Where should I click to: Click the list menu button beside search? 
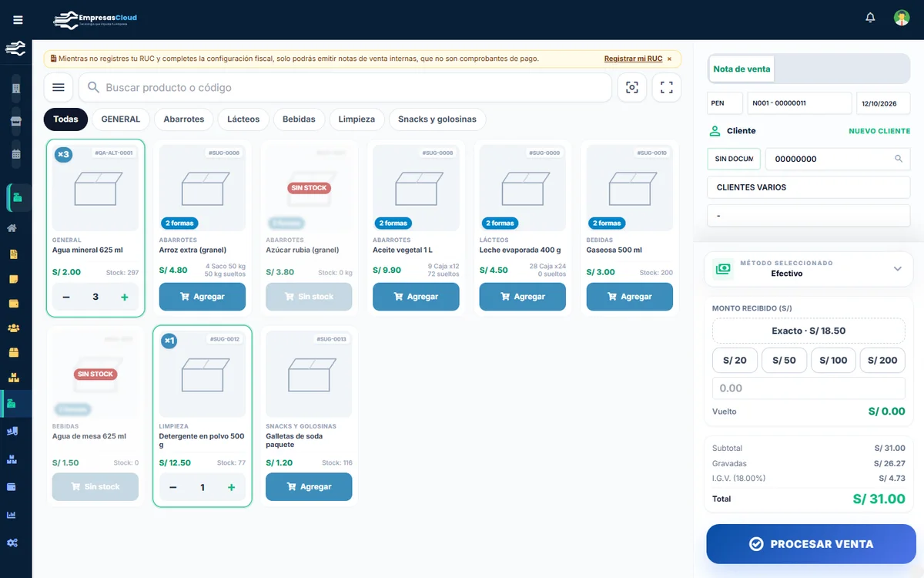(59, 87)
